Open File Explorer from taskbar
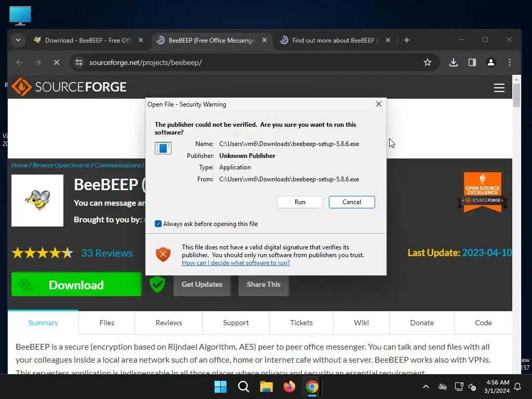Screen dimensions: 532x399 point(267,387)
